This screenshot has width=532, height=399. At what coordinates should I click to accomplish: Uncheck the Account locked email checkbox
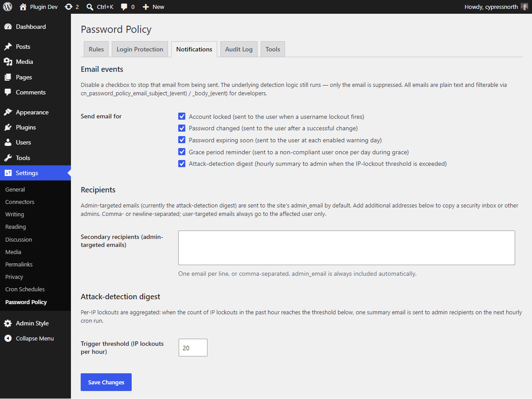[x=182, y=117]
